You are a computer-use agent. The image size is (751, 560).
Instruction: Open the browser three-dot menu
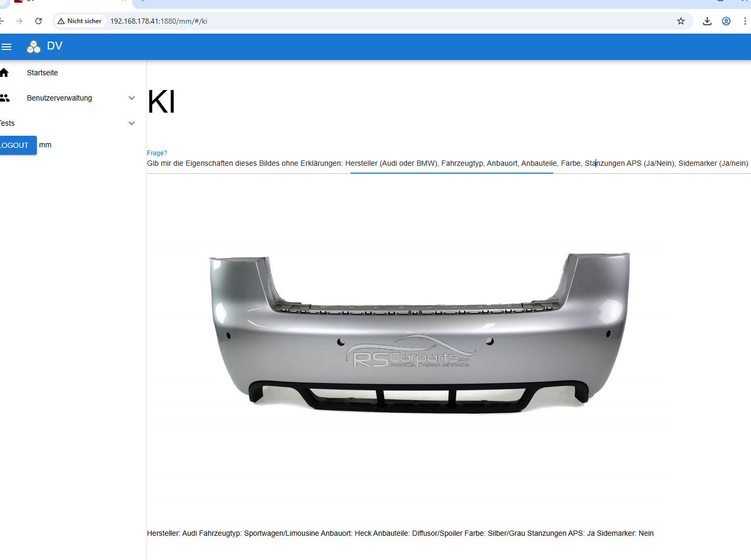point(745,21)
